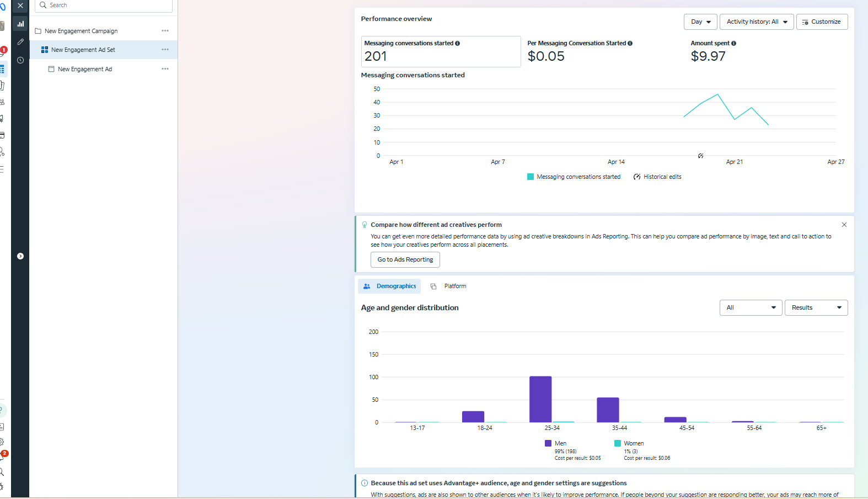Click the pencil edit icon in dark sidebar
The width and height of the screenshot is (868, 499).
coord(20,42)
